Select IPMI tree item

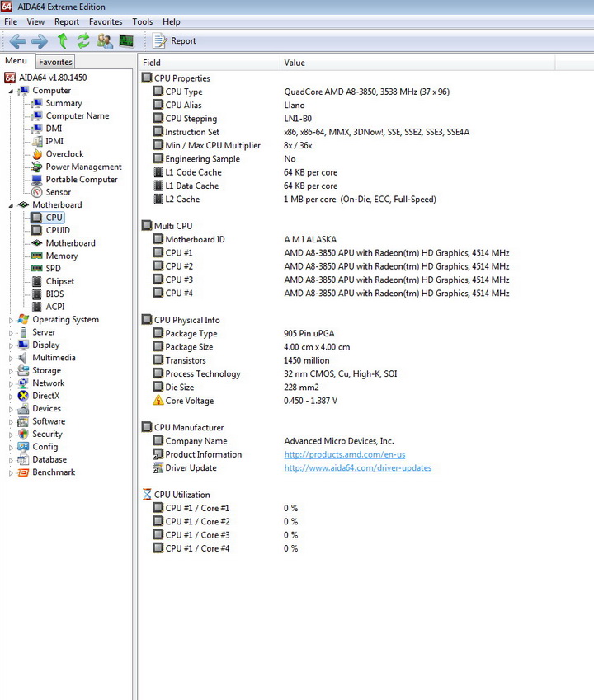tap(54, 141)
